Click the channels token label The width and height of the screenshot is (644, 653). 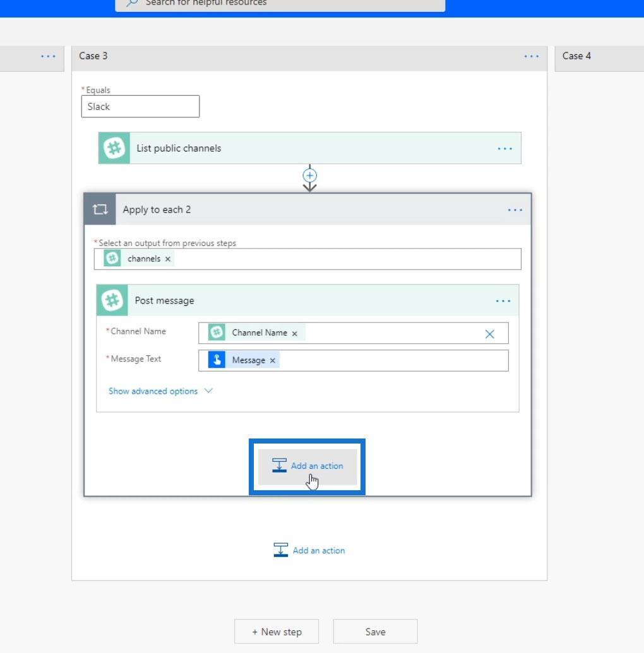click(x=144, y=259)
